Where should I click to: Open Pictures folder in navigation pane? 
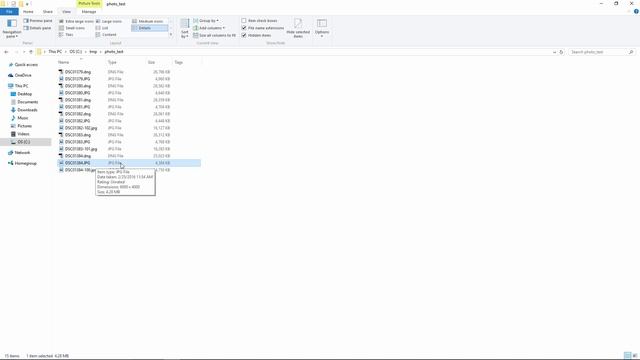pos(24,126)
